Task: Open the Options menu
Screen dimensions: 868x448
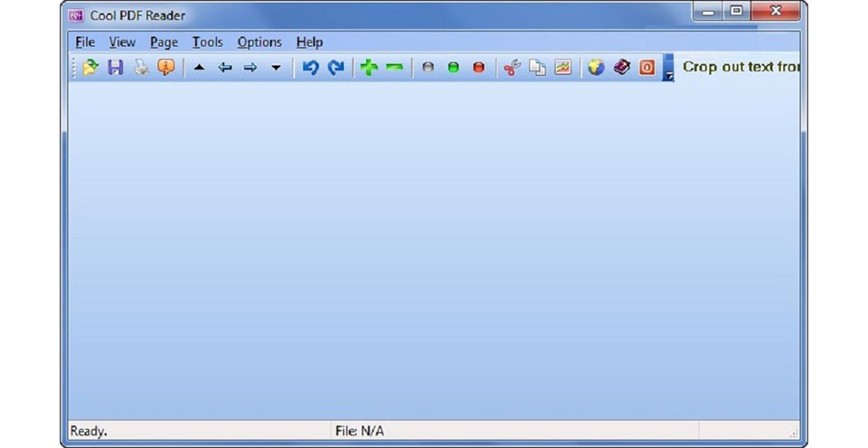Action: point(259,42)
